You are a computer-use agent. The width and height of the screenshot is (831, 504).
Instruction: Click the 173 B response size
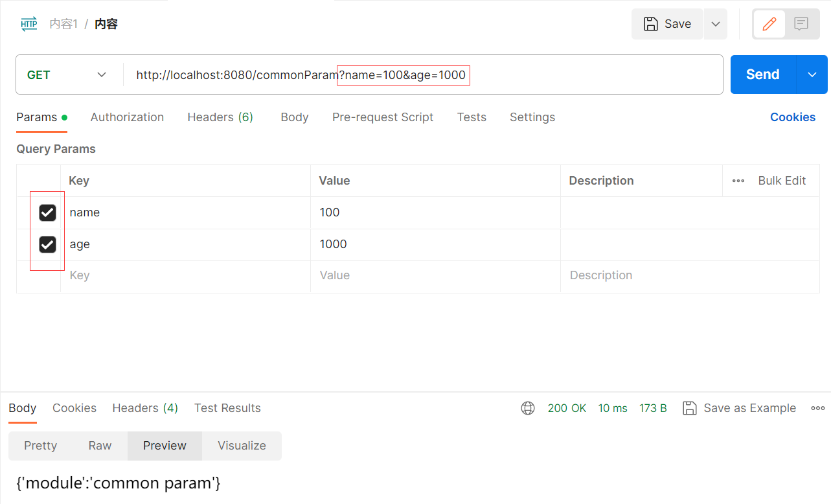pos(653,408)
